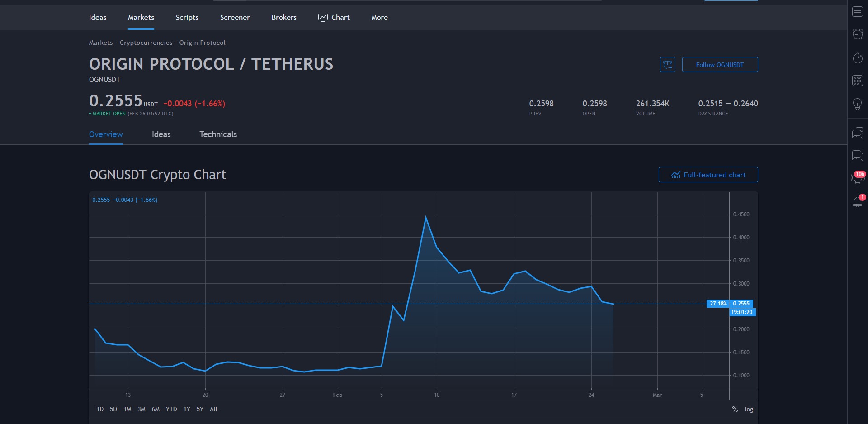Click the 0.2555 current price label on axis
Screen dimensions: 868x424
click(741, 304)
